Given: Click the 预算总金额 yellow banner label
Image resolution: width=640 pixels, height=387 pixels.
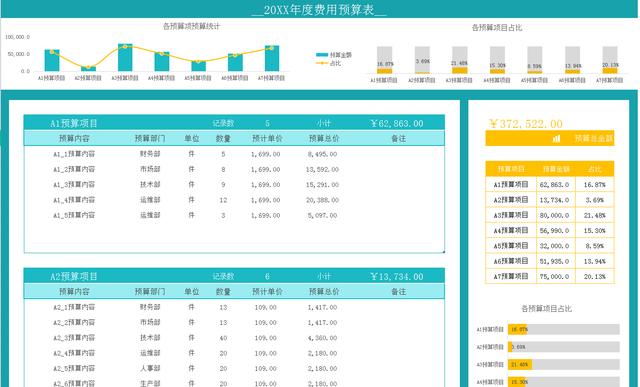Looking at the screenshot, I should click(594, 138).
